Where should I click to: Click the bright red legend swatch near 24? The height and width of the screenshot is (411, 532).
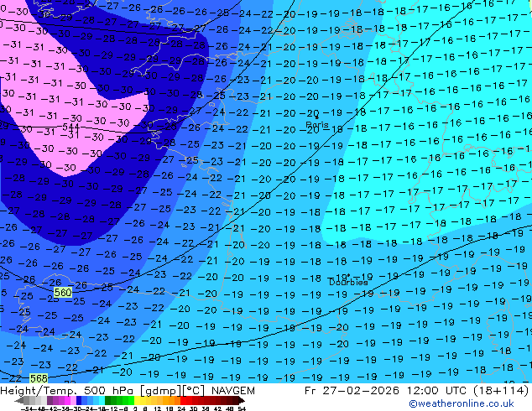[183, 401]
